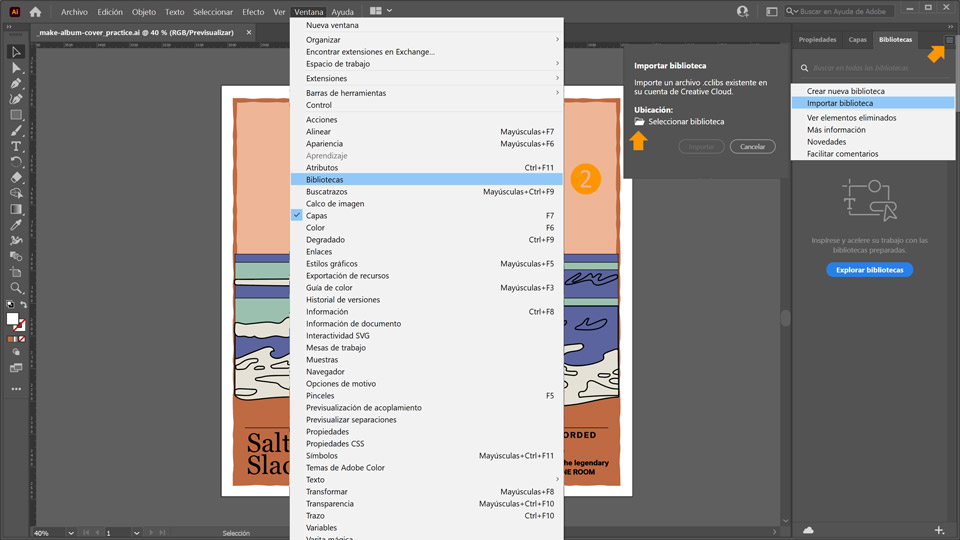Switch to the Propiedades tab
Screen dimensions: 960x540
(x=817, y=40)
